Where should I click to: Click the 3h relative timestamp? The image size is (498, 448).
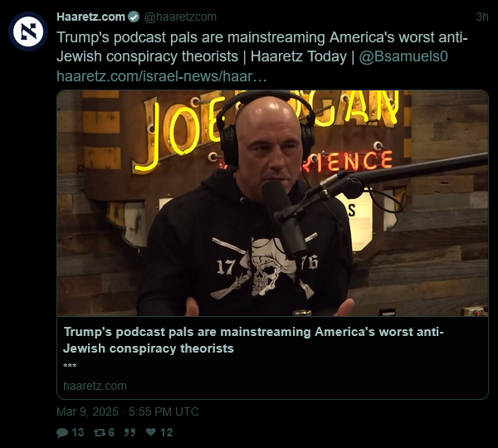point(481,17)
